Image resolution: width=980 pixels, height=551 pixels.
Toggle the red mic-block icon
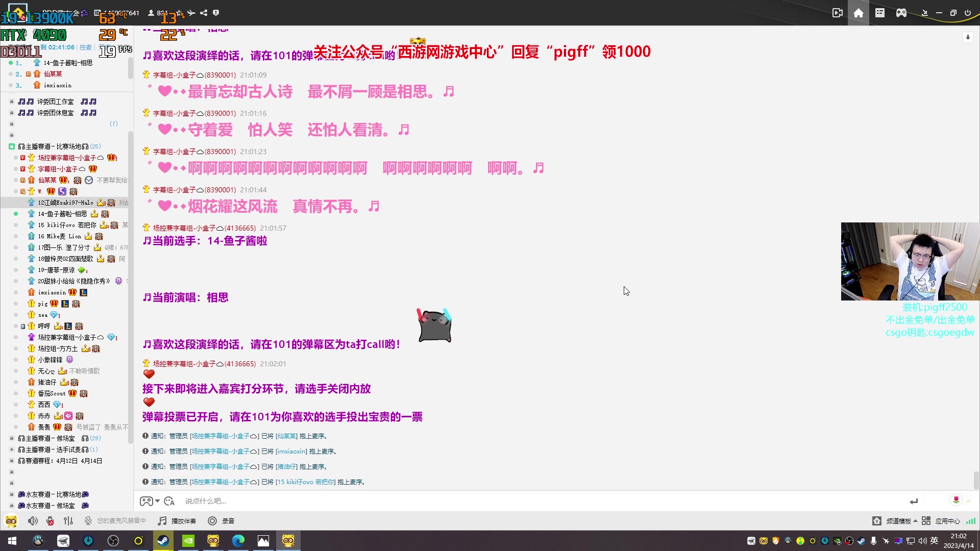point(50,521)
